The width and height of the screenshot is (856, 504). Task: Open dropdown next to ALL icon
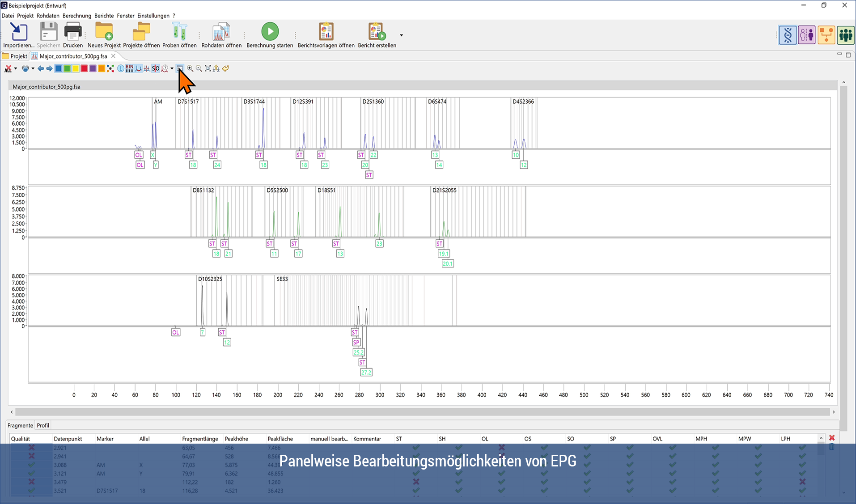click(16, 68)
